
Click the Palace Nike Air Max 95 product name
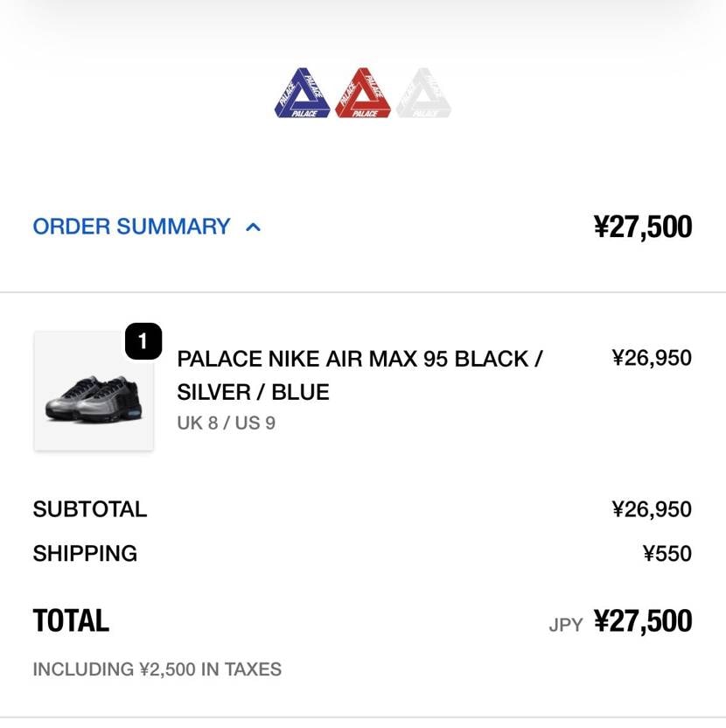[x=360, y=359]
